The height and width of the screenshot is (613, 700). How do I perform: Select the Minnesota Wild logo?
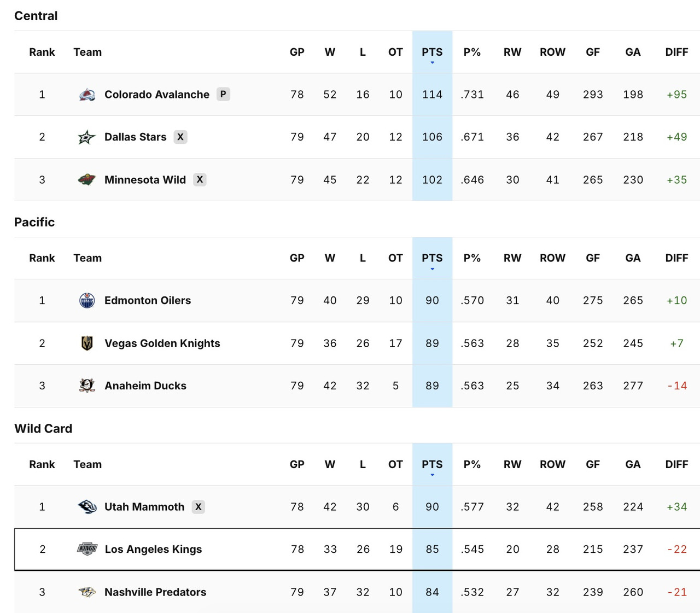[x=86, y=179]
